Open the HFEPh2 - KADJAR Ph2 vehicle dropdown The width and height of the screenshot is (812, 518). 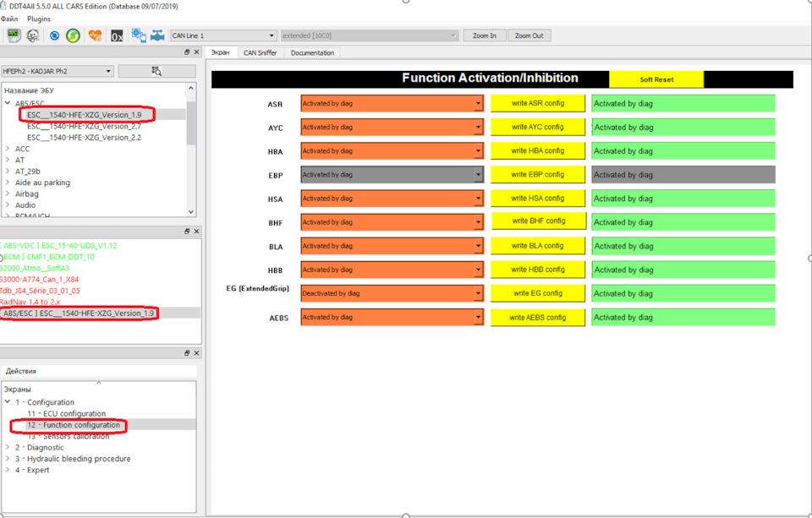click(57, 71)
